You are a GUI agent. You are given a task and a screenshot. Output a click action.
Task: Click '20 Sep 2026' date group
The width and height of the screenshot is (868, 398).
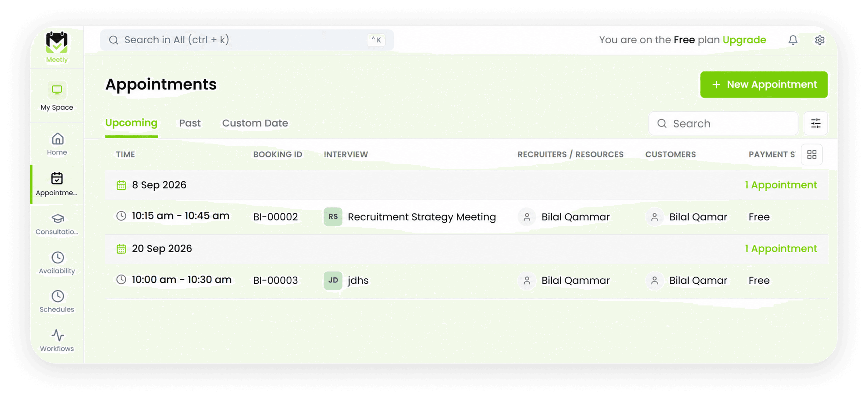pos(162,249)
